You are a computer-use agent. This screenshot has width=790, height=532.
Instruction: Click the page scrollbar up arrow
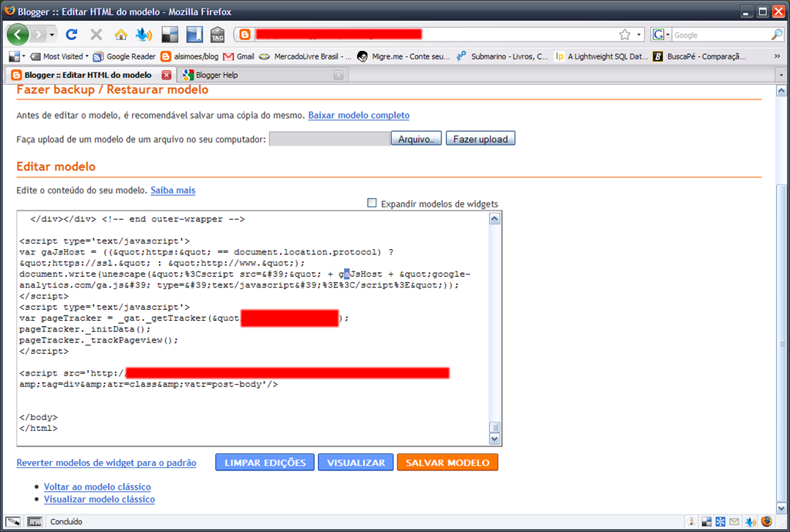[x=781, y=91]
